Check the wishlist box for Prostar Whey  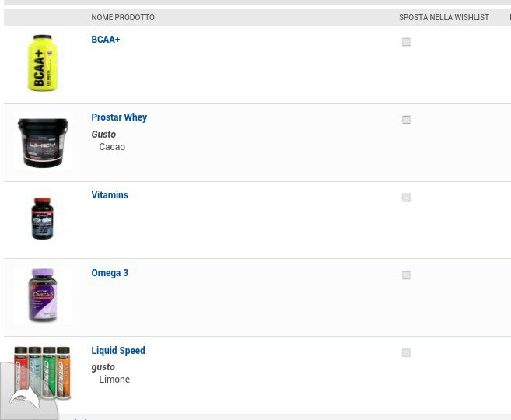[x=406, y=120]
